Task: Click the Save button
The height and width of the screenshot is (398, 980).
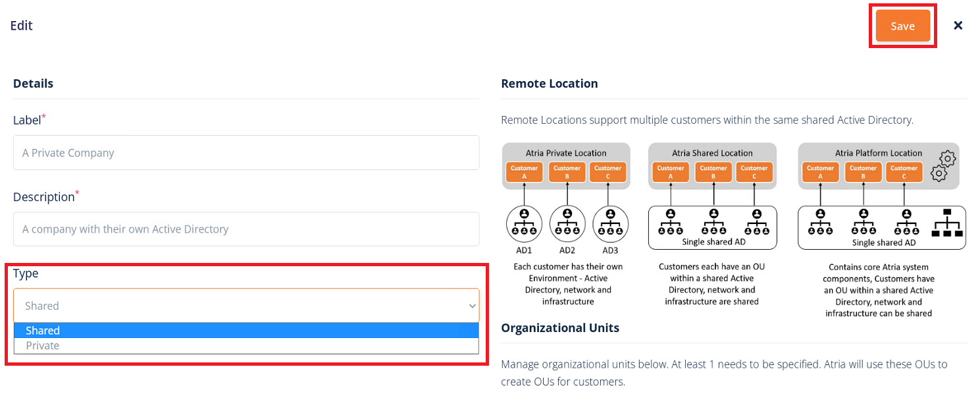Action: 902,26
